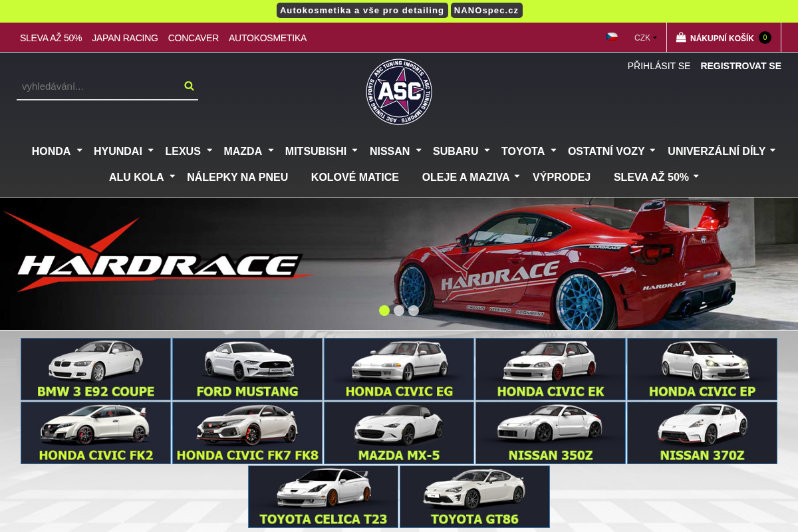Click Registrovat se link

pyautogui.click(x=741, y=66)
